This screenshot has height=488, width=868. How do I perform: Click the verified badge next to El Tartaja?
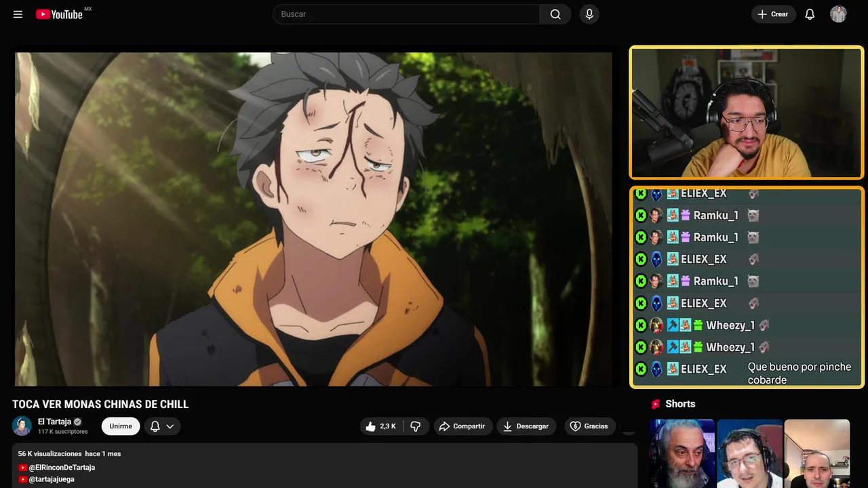[x=77, y=422]
